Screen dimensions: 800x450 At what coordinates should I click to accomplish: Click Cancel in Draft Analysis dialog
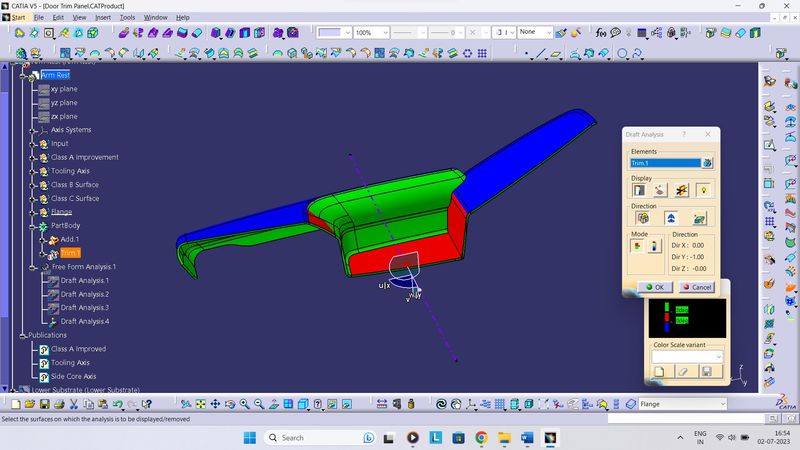tap(697, 287)
